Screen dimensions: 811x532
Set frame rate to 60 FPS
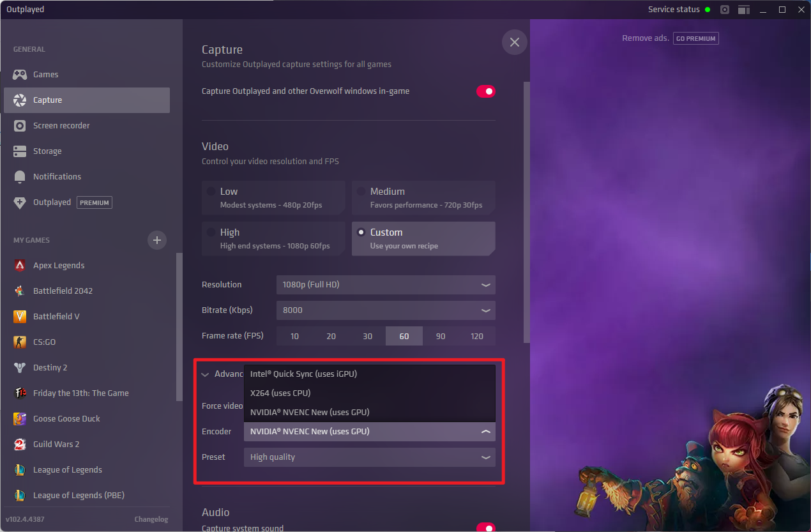404,336
